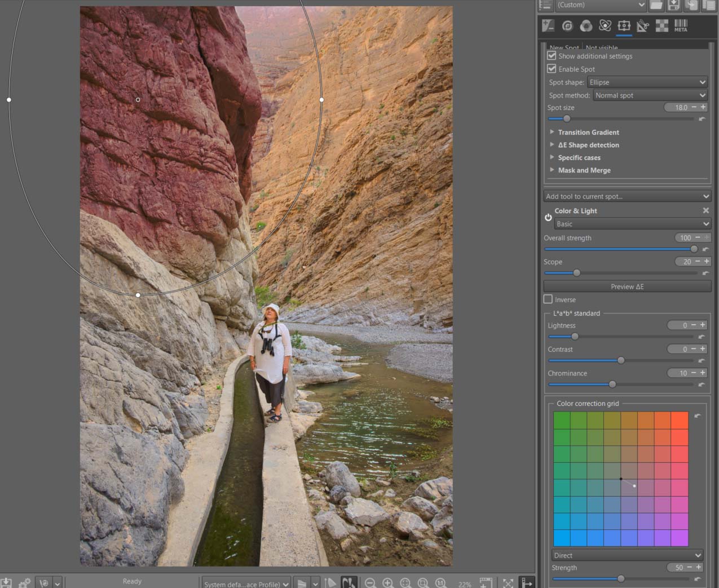Viewport: 719px width, 588px height.
Task: Expand the Transition Gradient section
Action: pyautogui.click(x=588, y=132)
